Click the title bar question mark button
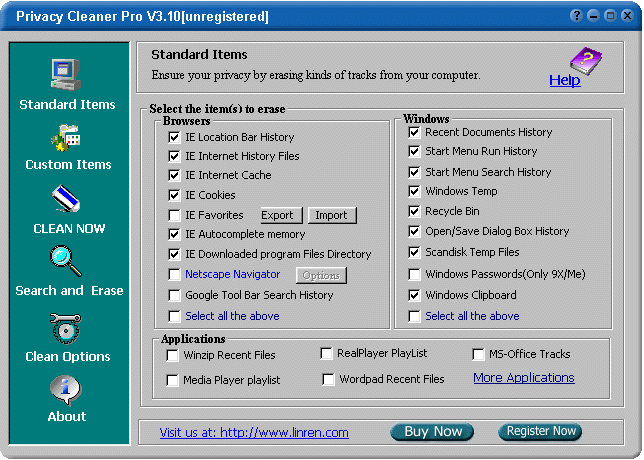This screenshot has width=644, height=460. (x=577, y=16)
